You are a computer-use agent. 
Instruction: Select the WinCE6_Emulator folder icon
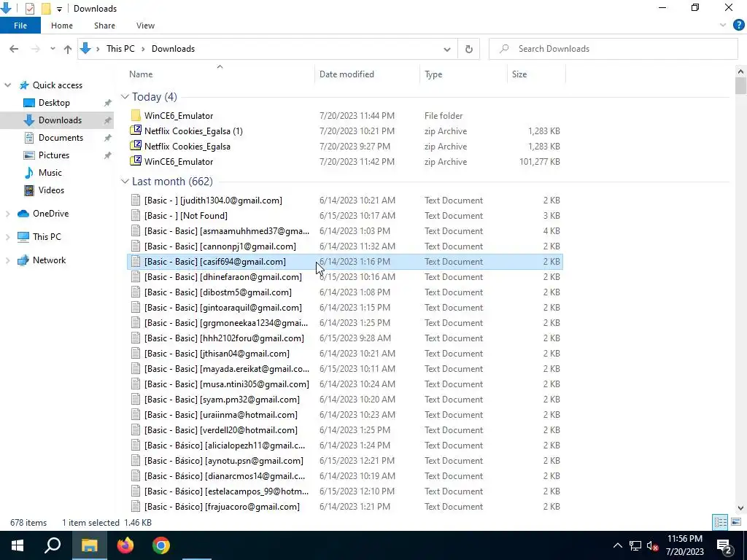tap(136, 116)
